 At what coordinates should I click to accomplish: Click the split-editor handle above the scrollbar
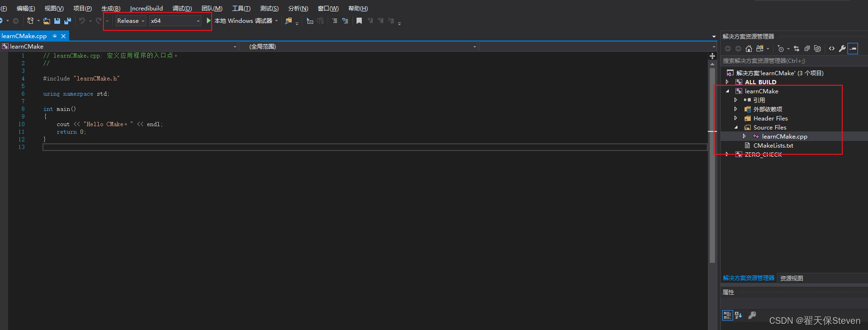[x=713, y=56]
